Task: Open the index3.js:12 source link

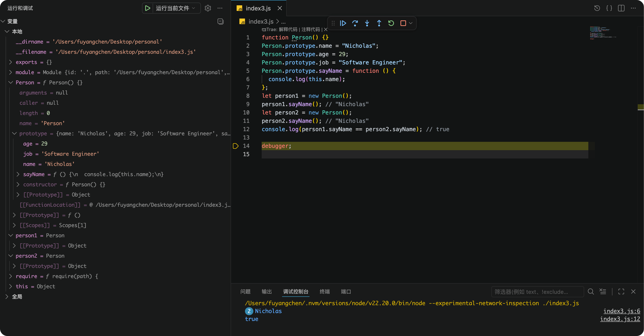Action: [x=620, y=319]
